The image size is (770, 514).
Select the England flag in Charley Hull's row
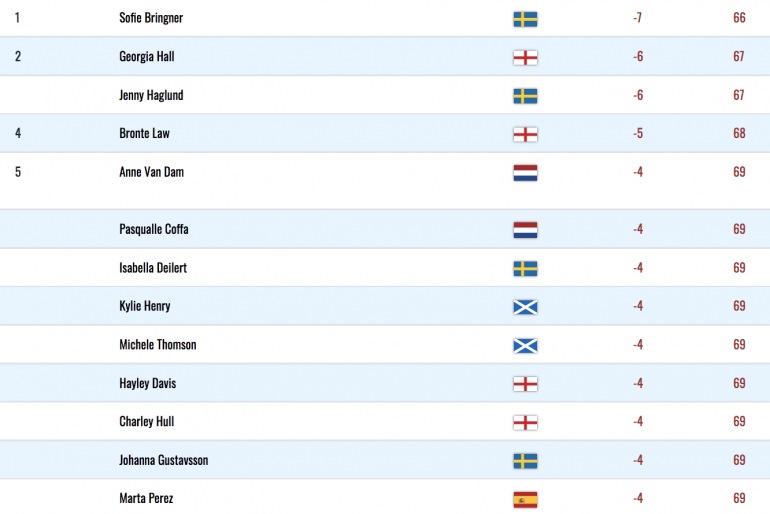coord(525,422)
